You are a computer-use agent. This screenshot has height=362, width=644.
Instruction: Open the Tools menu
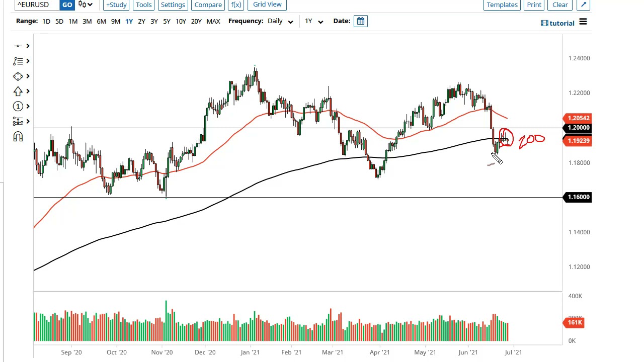click(x=143, y=5)
